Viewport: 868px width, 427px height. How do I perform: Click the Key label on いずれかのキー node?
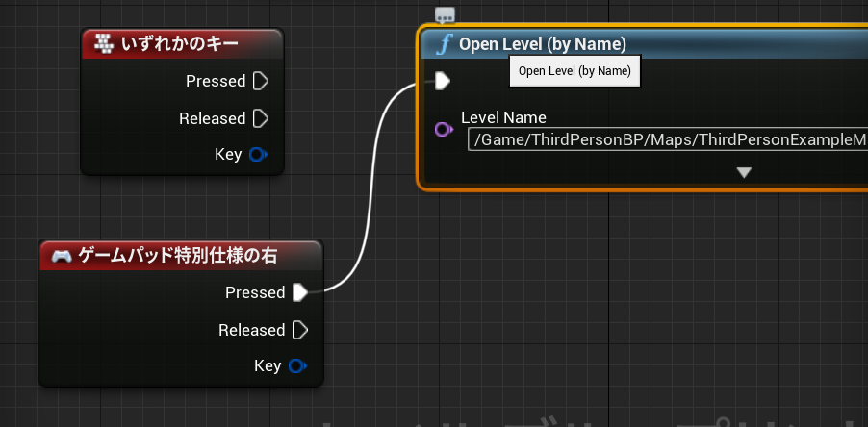pyautogui.click(x=228, y=154)
